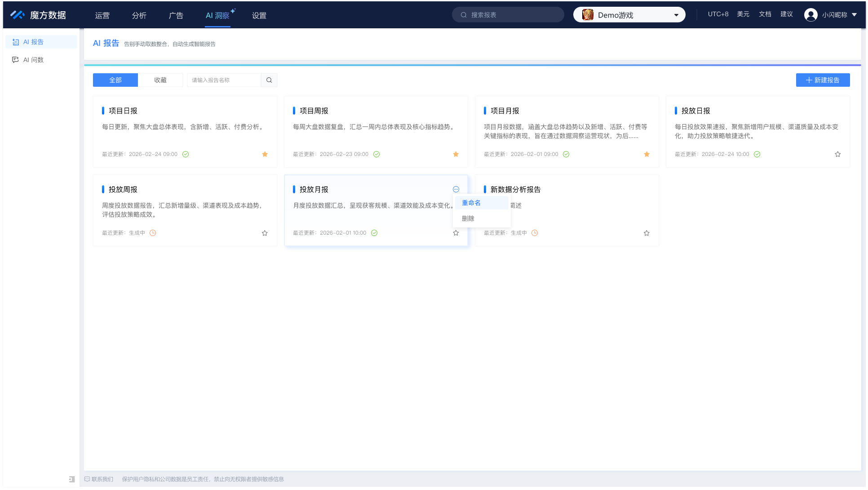Open the 文档 link in the top bar
The image size is (868, 490).
point(765,14)
